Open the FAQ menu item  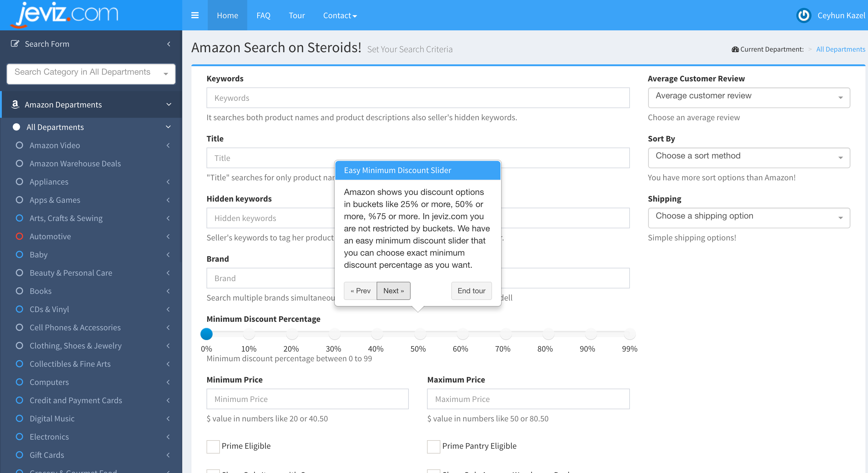pyautogui.click(x=263, y=15)
